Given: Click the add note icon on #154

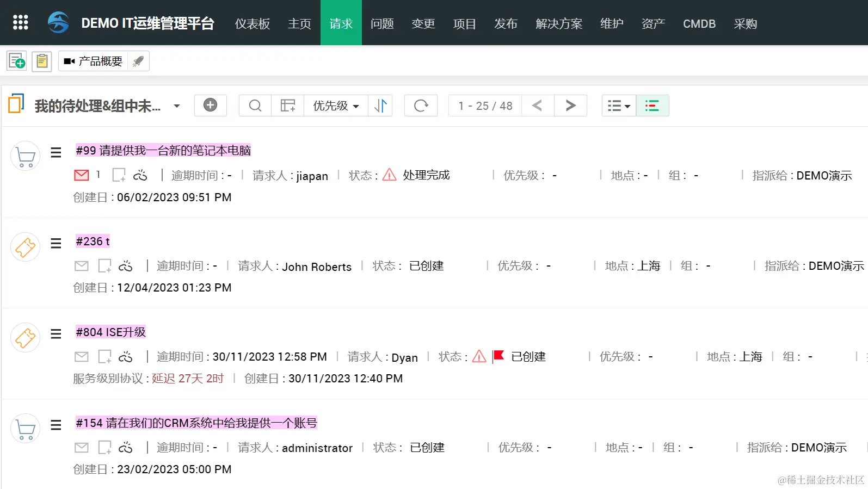Looking at the screenshot, I should click(x=104, y=447).
